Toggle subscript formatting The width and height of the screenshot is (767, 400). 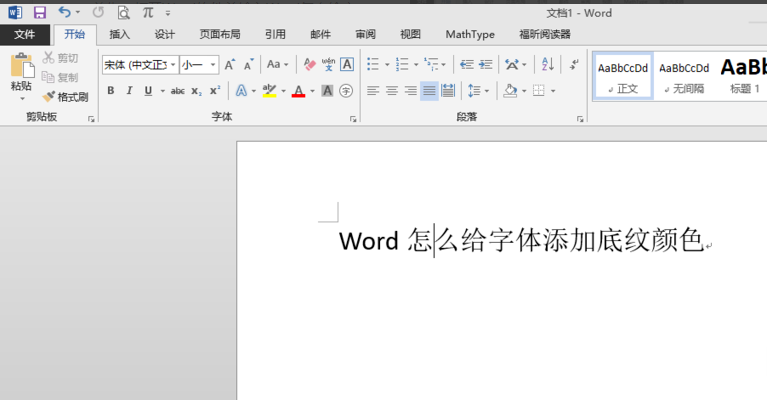pyautogui.click(x=196, y=91)
